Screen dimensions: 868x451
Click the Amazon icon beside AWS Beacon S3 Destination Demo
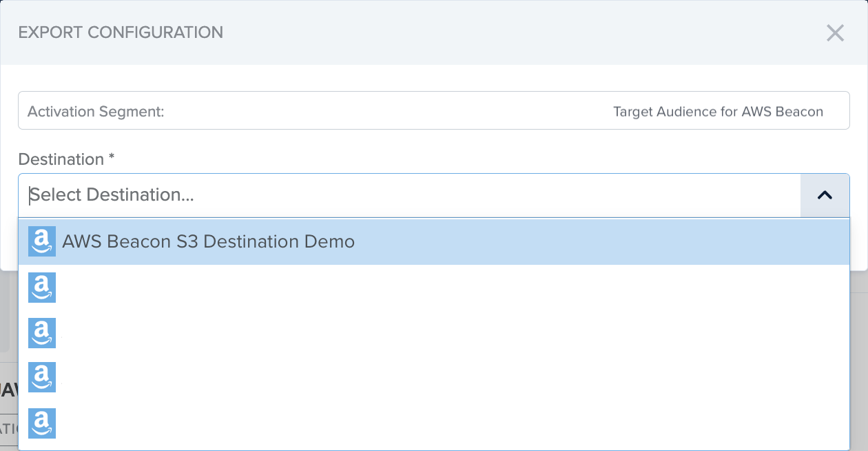pyautogui.click(x=42, y=241)
